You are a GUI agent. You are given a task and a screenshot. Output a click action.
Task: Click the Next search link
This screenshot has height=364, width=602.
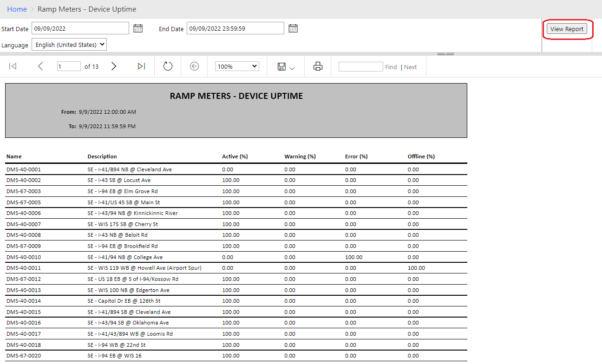tap(411, 67)
